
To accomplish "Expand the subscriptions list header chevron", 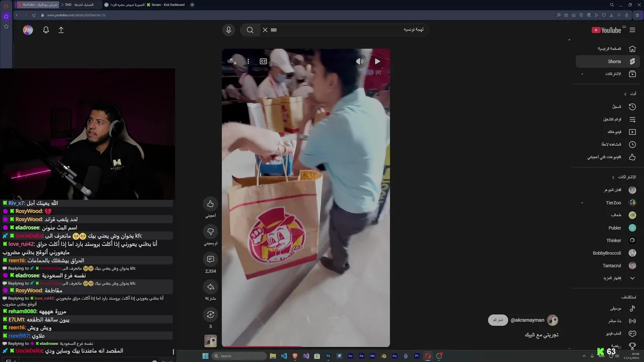I will 613,177.
